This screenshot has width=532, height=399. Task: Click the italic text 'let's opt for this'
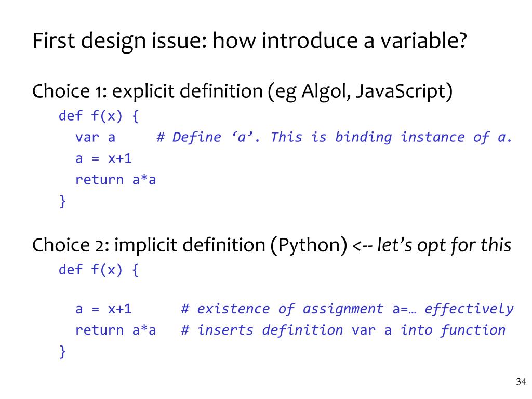444,245
